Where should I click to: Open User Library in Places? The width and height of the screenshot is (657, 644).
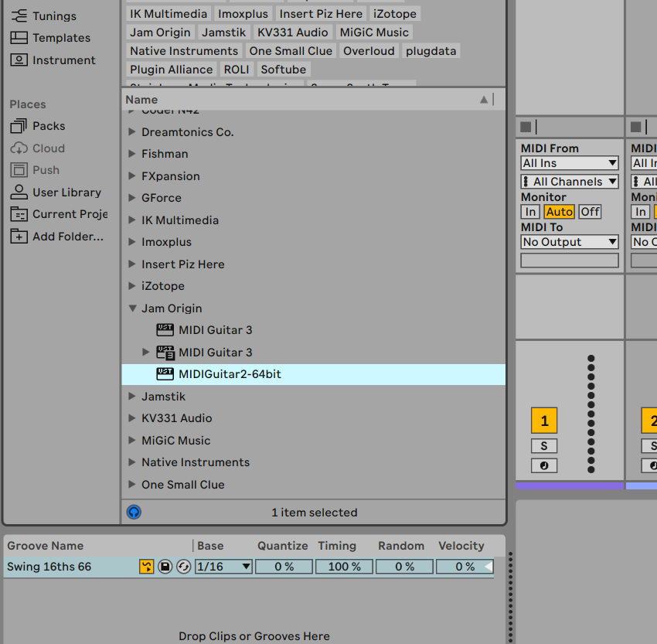[x=67, y=192]
